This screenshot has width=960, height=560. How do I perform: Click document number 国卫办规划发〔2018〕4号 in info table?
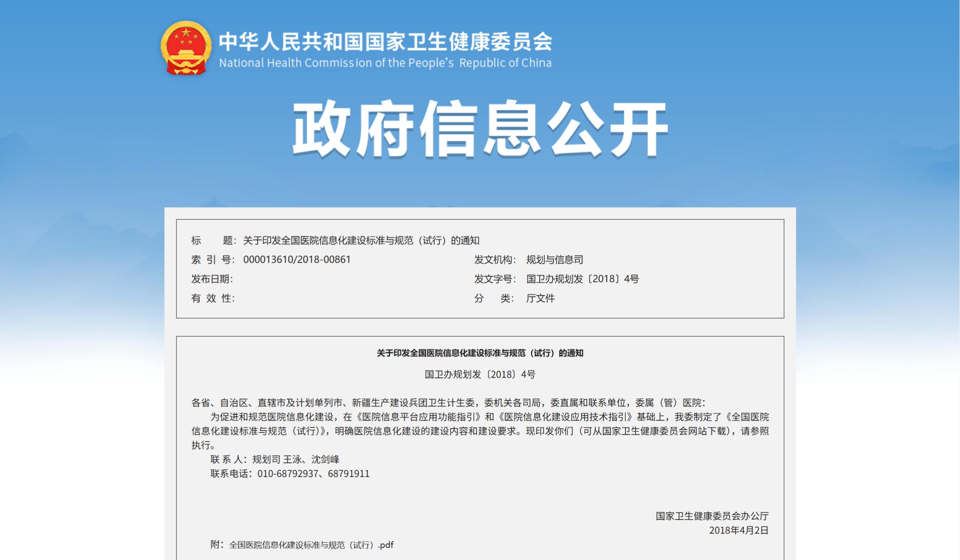click(x=582, y=279)
